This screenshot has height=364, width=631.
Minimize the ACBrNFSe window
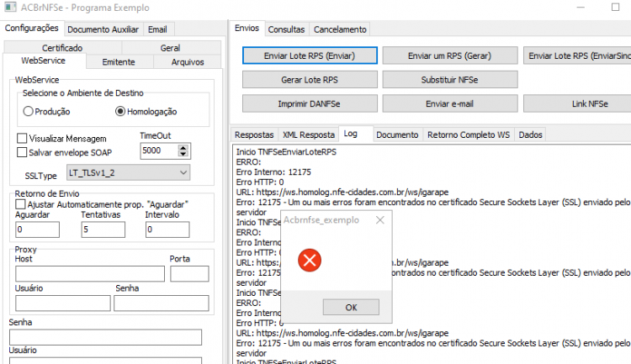(581, 8)
